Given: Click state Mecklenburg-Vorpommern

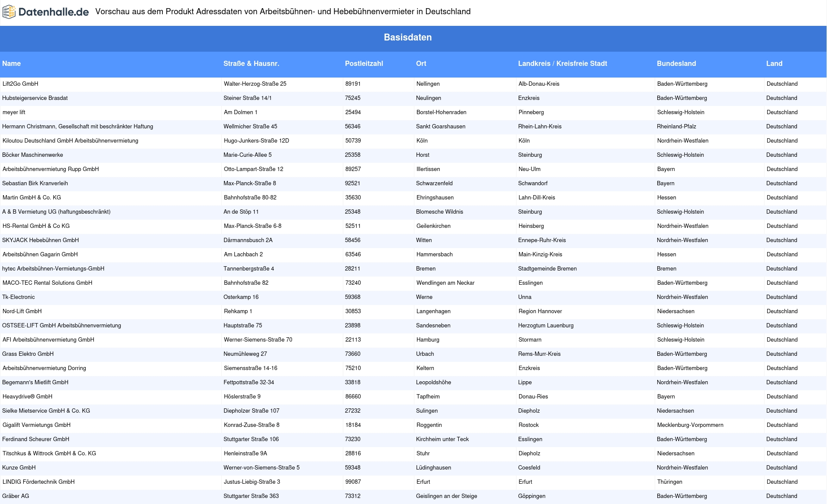Looking at the screenshot, I should (690, 425).
